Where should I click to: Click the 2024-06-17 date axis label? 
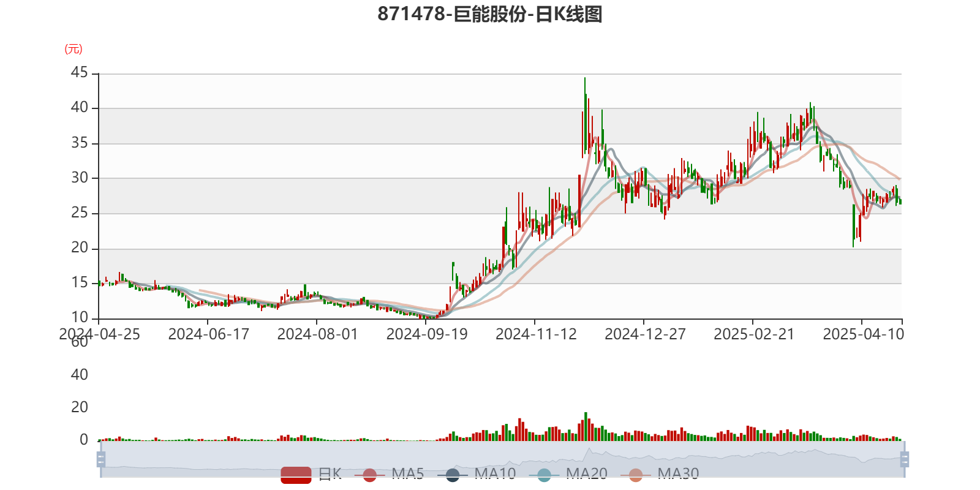click(208, 334)
